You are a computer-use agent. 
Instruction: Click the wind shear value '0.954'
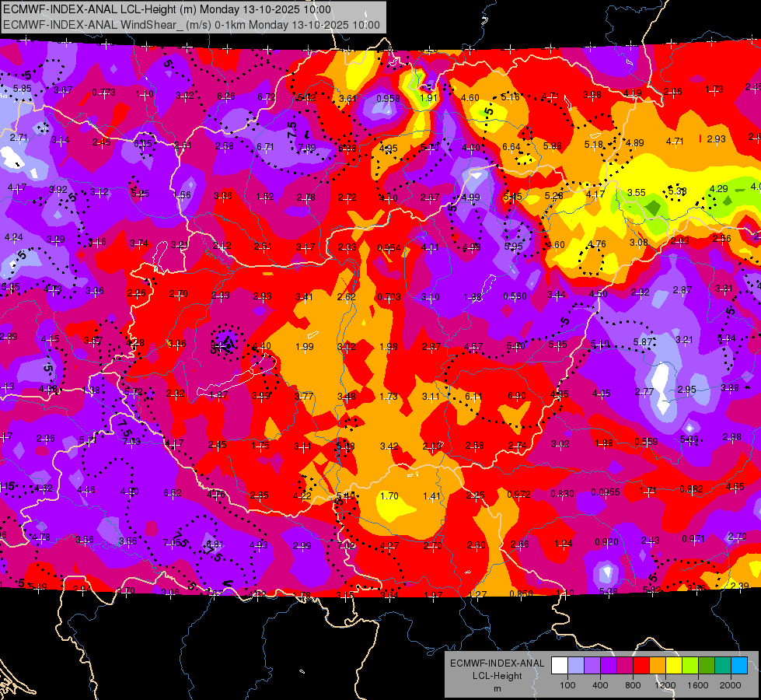tap(389, 248)
